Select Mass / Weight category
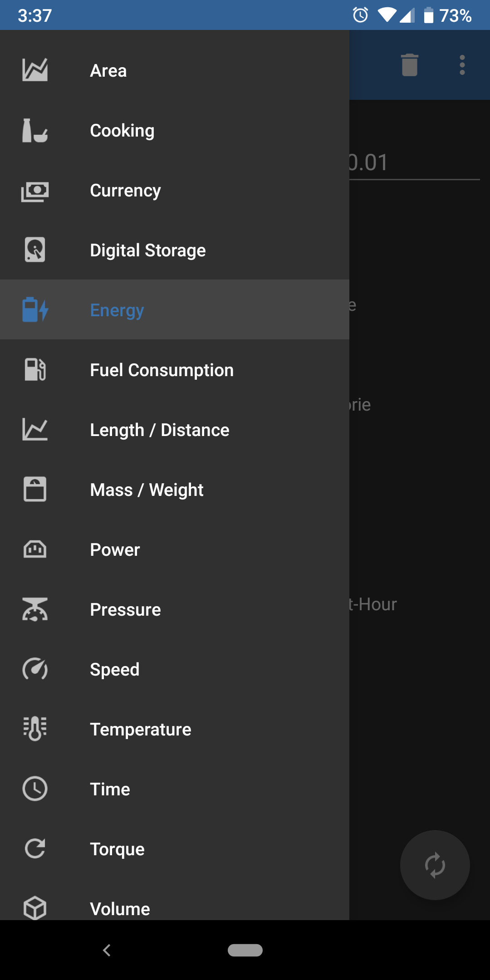Viewport: 490px width, 980px height. (175, 490)
